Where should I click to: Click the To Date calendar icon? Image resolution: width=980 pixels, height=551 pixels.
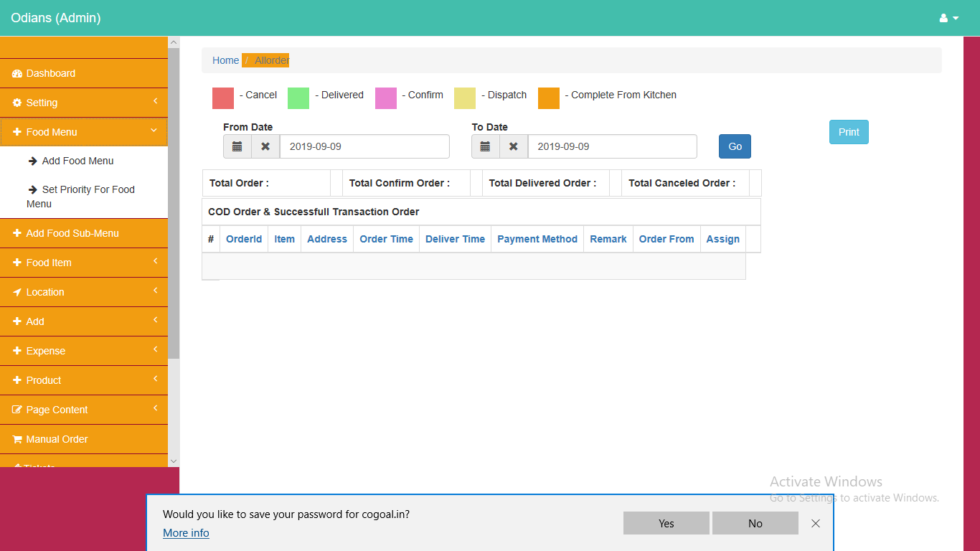tap(485, 146)
